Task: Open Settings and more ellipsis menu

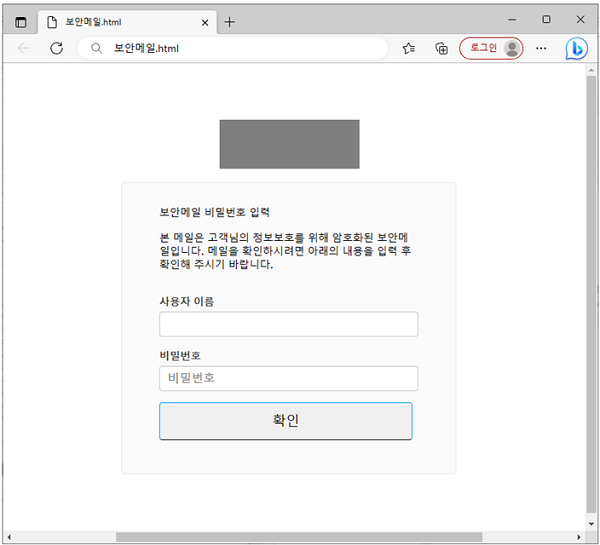Action: click(x=541, y=48)
